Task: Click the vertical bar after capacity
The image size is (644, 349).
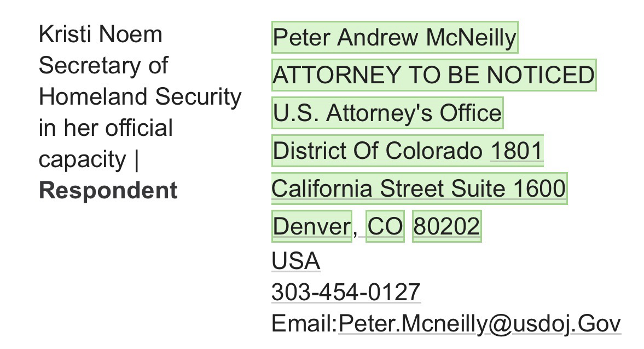Action: click(x=136, y=159)
